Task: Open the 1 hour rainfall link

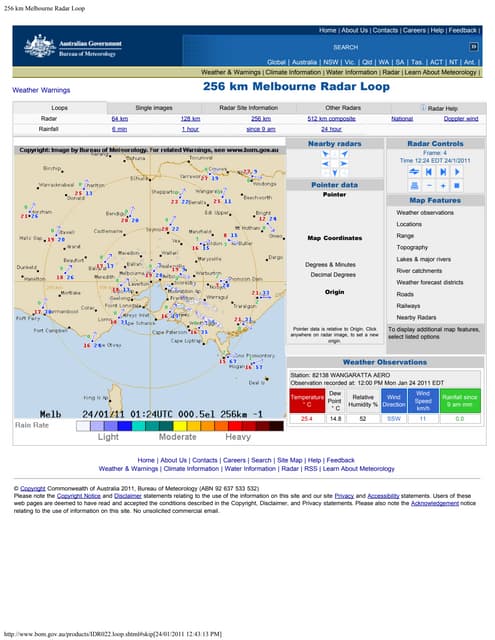Action: [190, 129]
